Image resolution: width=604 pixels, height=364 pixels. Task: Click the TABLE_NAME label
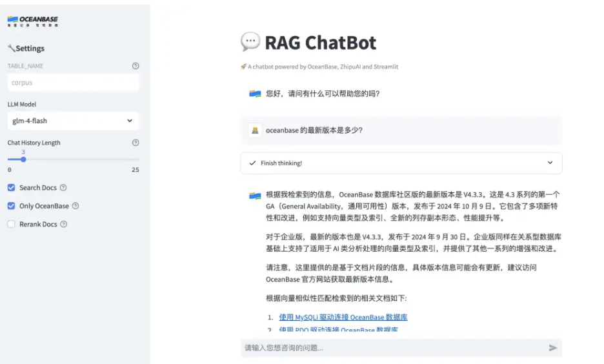[25, 66]
